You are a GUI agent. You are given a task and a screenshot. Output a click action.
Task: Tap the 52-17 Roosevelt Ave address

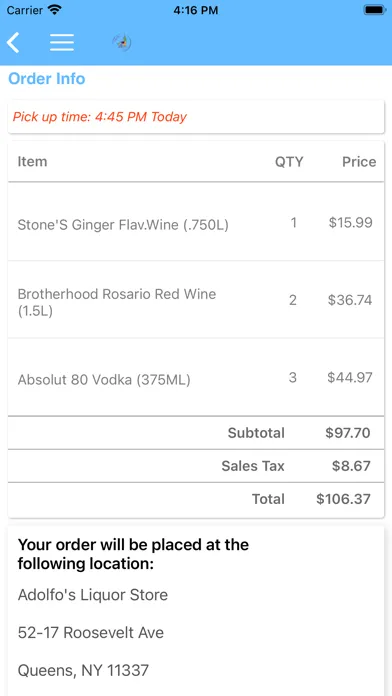[91, 633]
